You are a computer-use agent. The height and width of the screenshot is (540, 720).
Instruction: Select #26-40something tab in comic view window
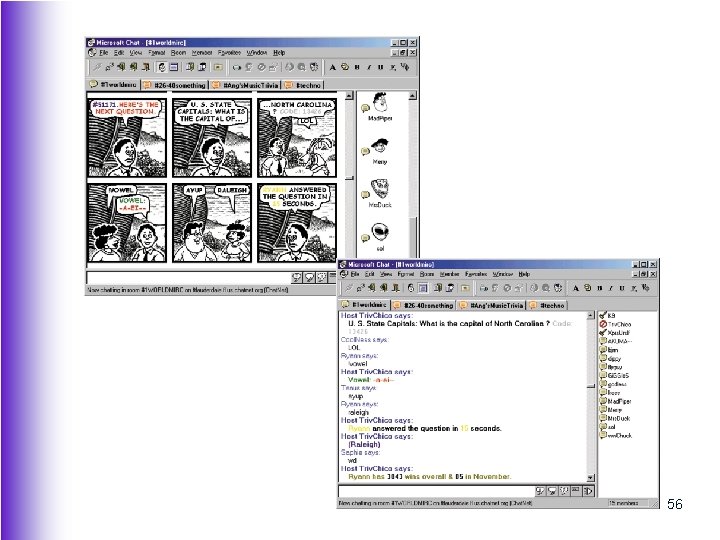click(x=174, y=85)
